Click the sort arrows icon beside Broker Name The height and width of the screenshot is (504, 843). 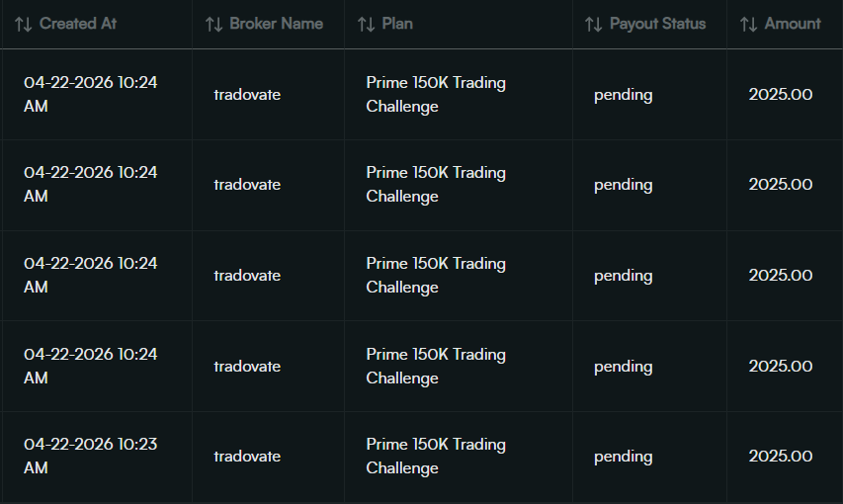click(x=213, y=24)
